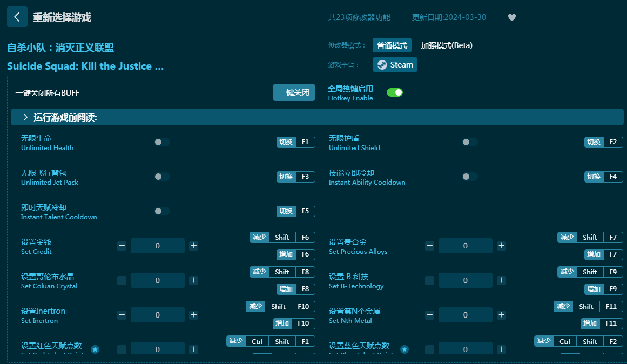The height and width of the screenshot is (364, 627).
Task: Switch on Instant Talent Cooldown
Action: 162,211
